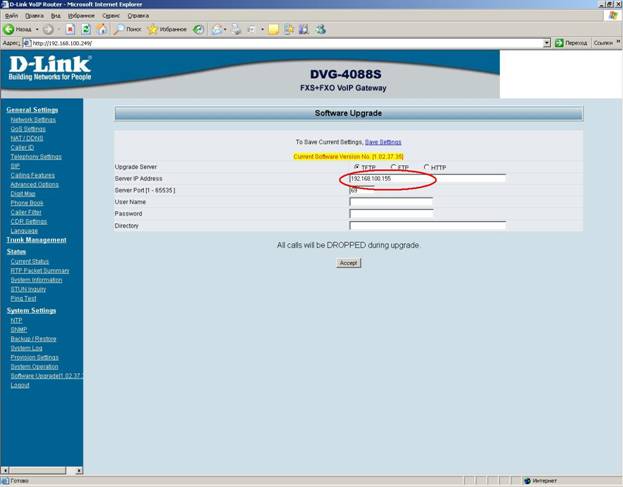Open the Language sidebar link
Screen dimensions: 623x487
point(24,231)
